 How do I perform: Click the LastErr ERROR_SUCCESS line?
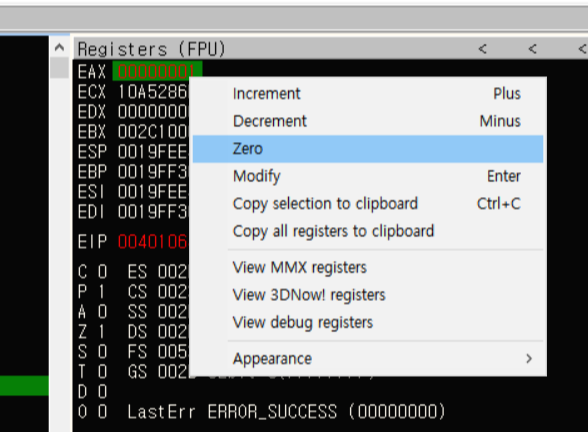286,412
